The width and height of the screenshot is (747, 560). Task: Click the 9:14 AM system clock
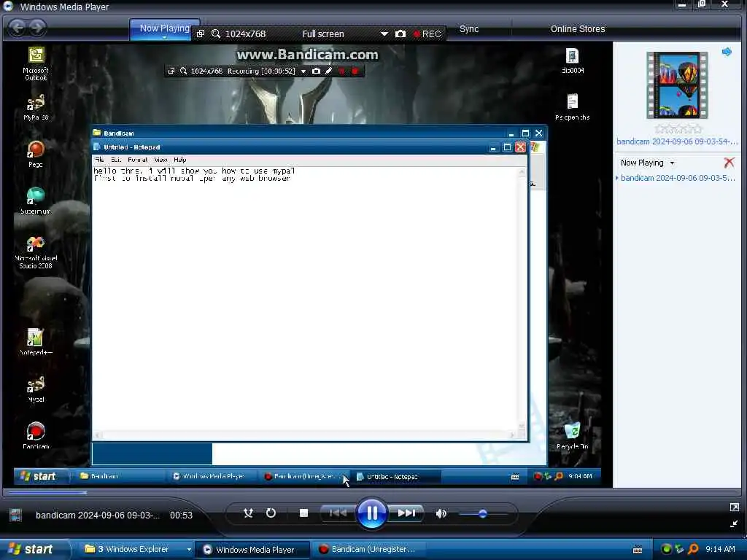click(720, 549)
